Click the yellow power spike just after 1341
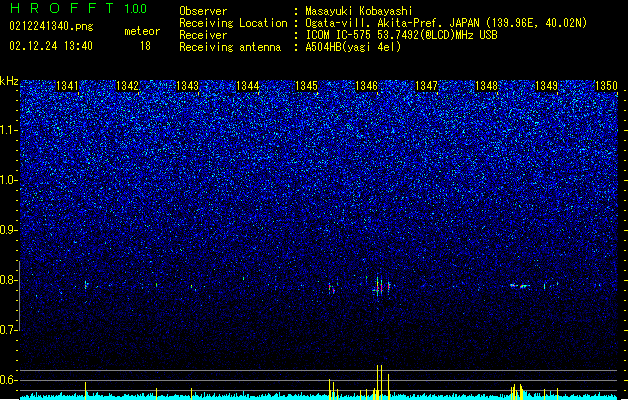Image resolution: width=629 pixels, height=400 pixels. point(85,391)
